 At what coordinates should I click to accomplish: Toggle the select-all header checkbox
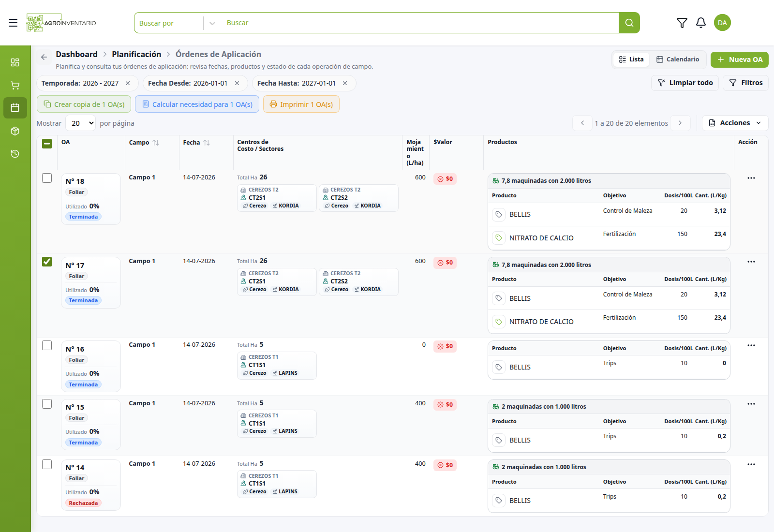tap(47, 144)
